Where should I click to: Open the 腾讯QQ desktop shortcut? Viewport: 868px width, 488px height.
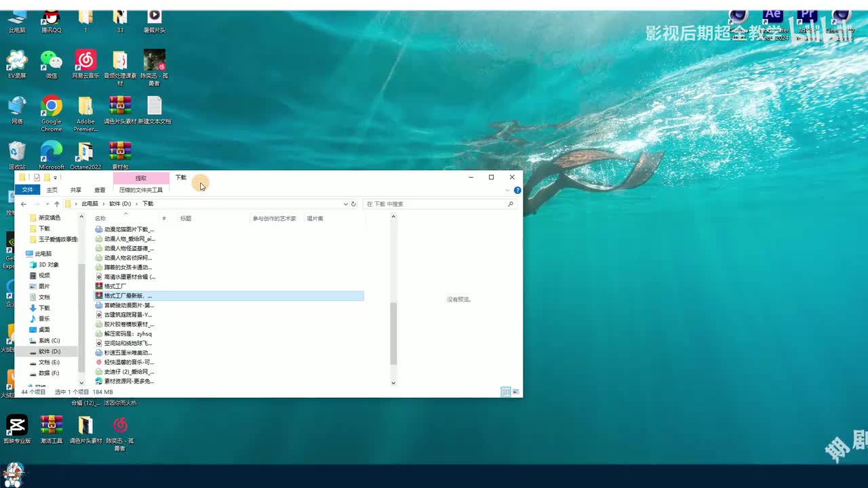coord(51,20)
